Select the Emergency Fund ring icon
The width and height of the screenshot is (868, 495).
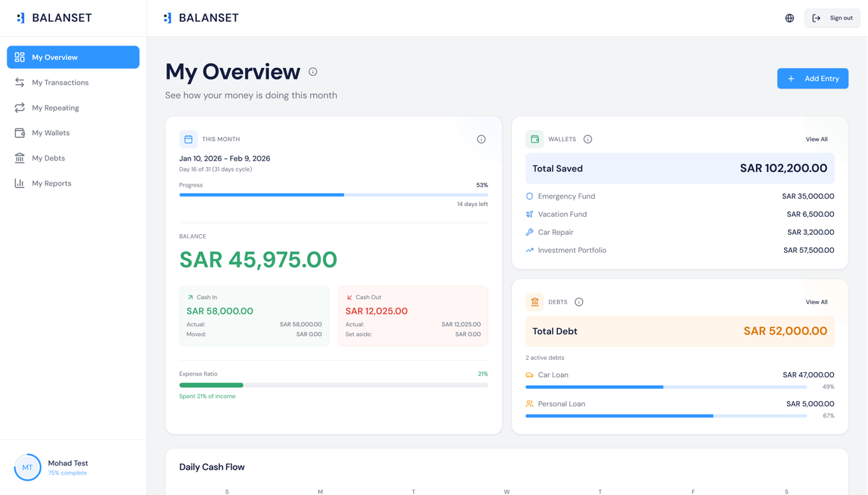point(531,196)
